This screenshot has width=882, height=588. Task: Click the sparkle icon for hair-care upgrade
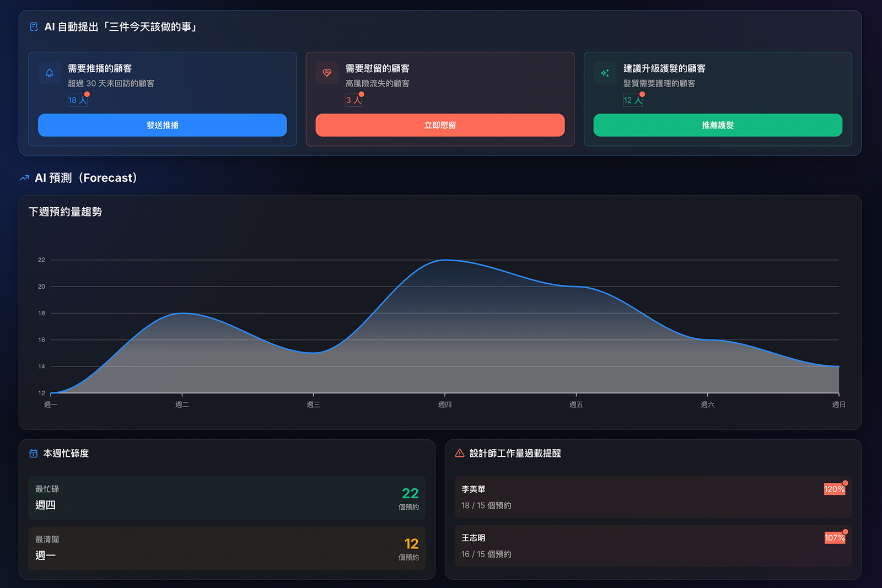[x=605, y=73]
